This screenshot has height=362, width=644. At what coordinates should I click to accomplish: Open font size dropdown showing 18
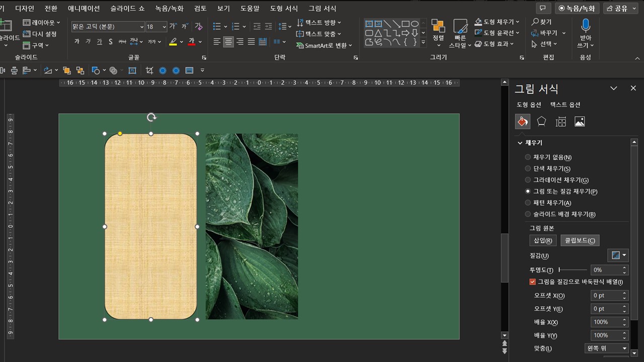164,26
